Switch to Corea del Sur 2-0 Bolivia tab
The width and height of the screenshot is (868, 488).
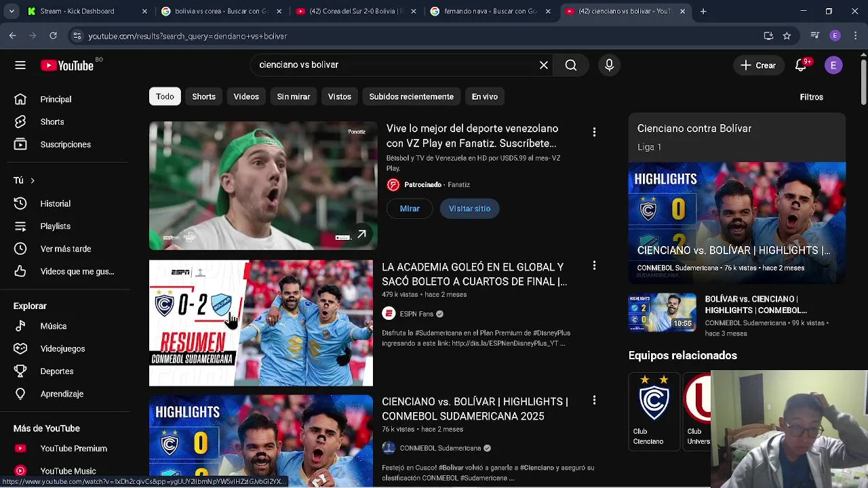[354, 12]
